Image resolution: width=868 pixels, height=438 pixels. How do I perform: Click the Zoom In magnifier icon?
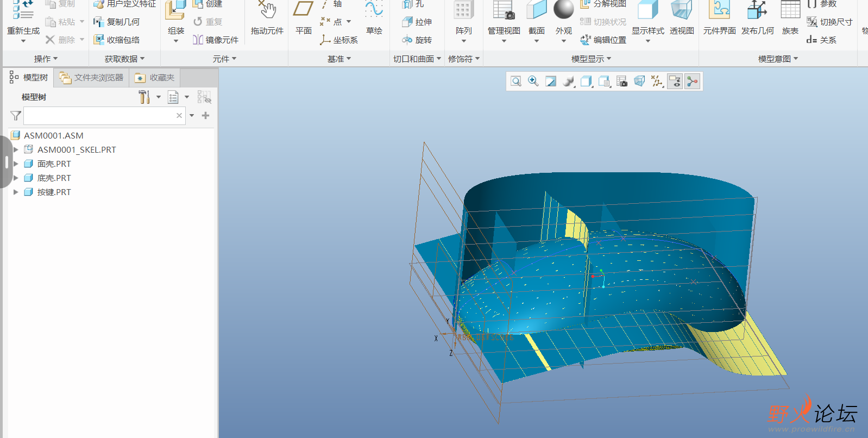click(x=533, y=82)
